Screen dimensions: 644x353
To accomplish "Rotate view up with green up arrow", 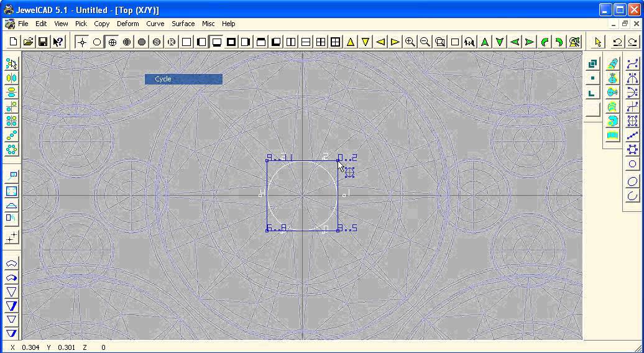I will [x=485, y=42].
